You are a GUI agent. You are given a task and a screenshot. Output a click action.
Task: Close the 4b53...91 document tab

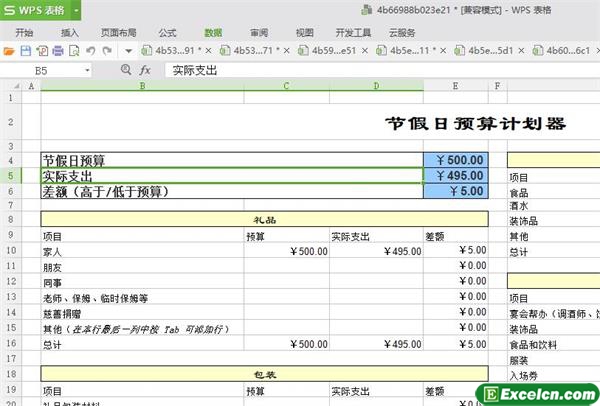pos(209,50)
